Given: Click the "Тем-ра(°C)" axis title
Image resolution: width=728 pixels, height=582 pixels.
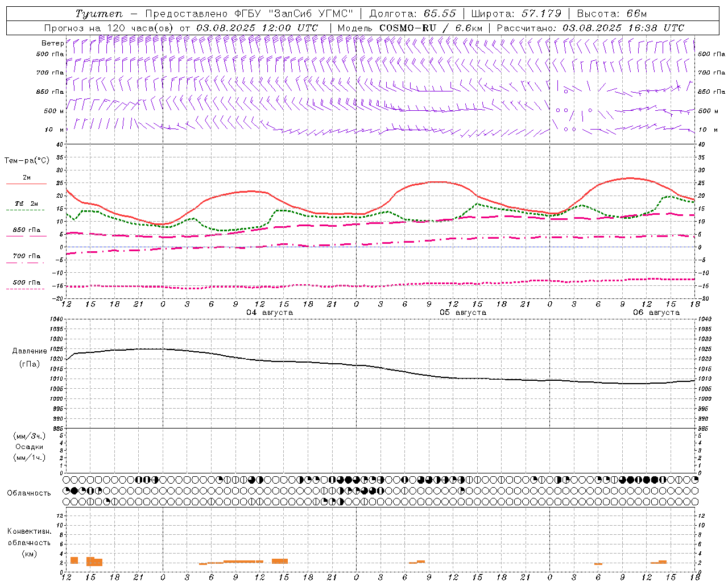Looking at the screenshot, I should click(27, 161).
